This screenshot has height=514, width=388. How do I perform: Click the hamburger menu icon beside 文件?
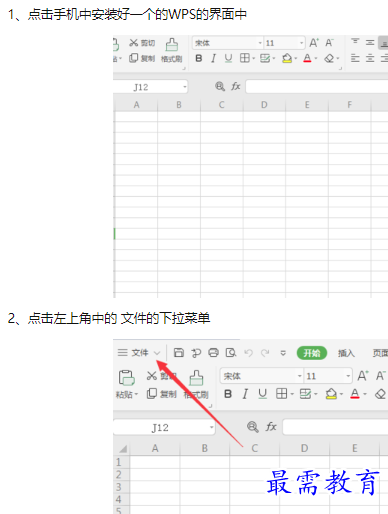tap(122, 352)
